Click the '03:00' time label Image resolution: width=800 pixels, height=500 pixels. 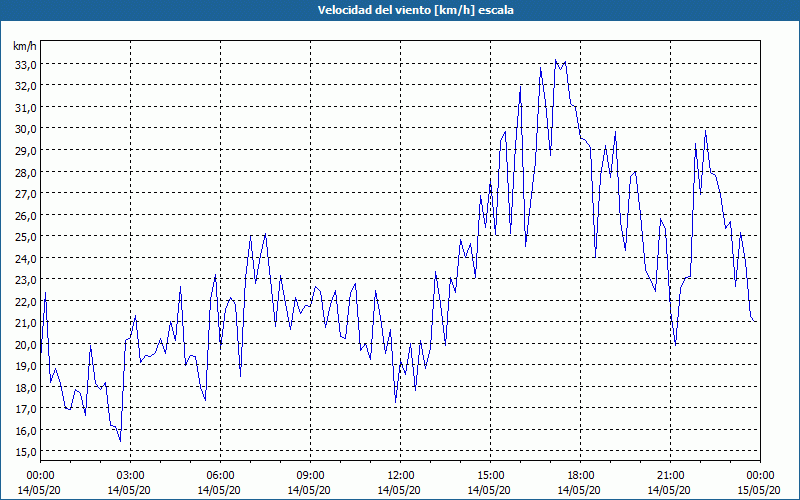pyautogui.click(x=130, y=476)
